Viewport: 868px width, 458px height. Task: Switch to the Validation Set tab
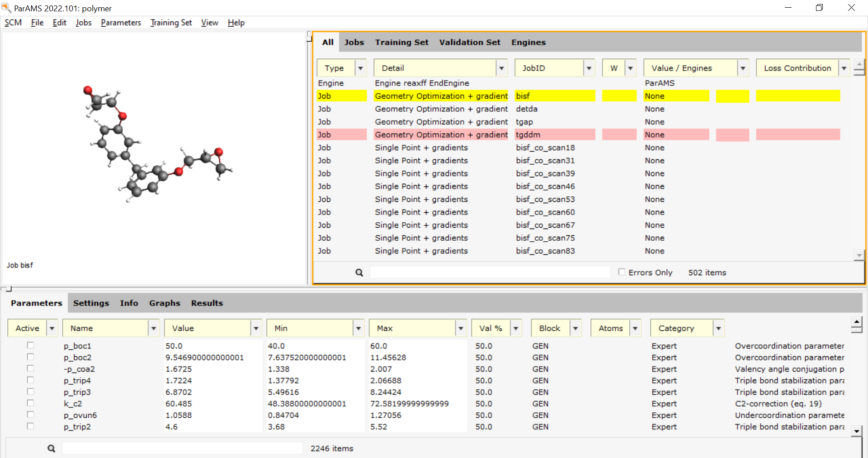coord(469,42)
